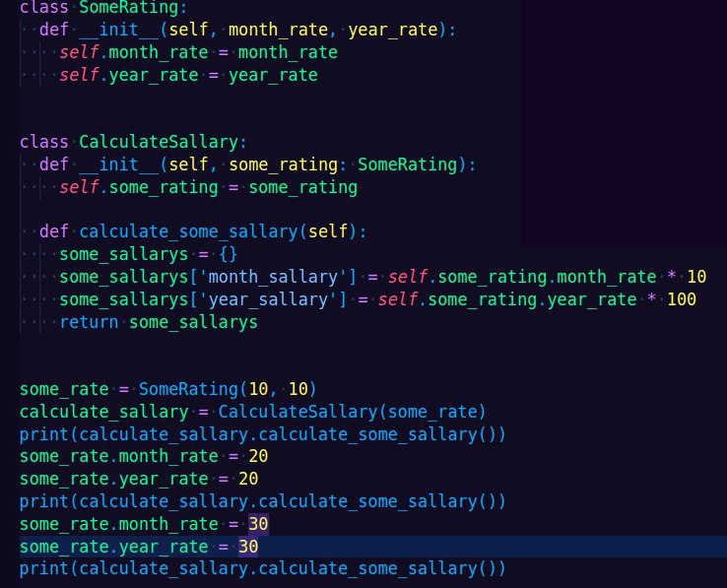
Task: Click the 'SomeRating' type annotation
Action: [408, 164]
